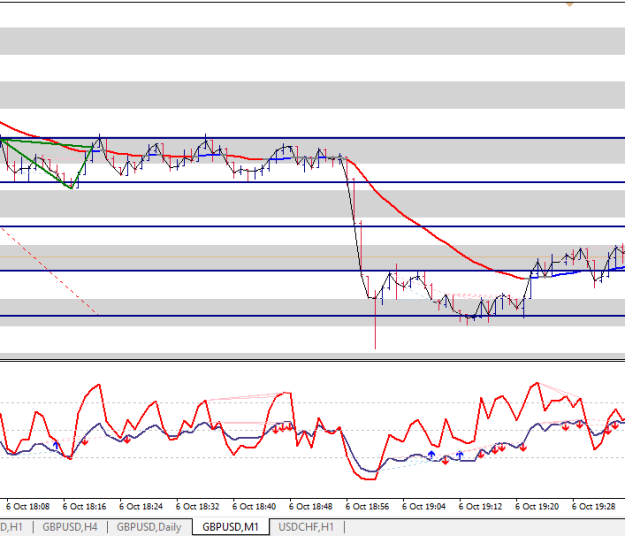Click the 6 Oct 19:12 time label
The height and width of the screenshot is (536, 625).
point(481,507)
